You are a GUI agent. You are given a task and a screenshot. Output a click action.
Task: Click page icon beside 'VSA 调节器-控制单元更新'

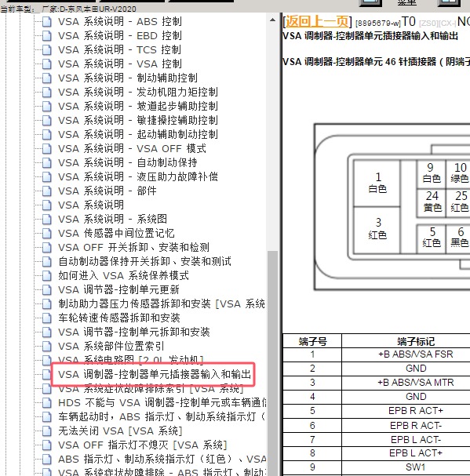(47, 290)
